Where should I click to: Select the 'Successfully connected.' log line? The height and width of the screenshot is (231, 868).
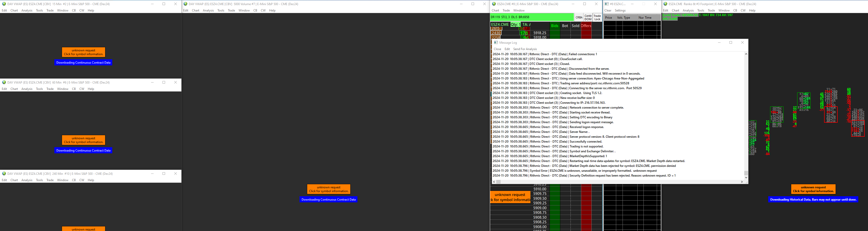(547, 142)
